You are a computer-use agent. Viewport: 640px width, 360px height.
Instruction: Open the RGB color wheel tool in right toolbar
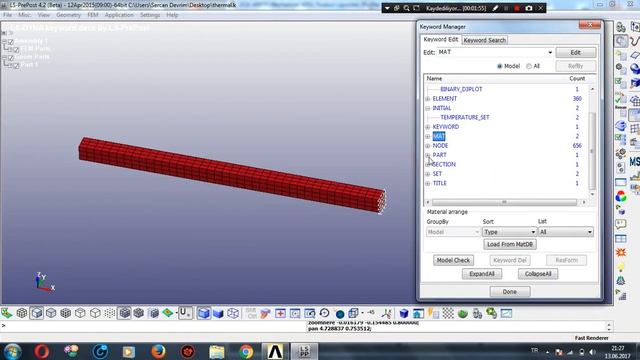pyautogui.click(x=621, y=196)
